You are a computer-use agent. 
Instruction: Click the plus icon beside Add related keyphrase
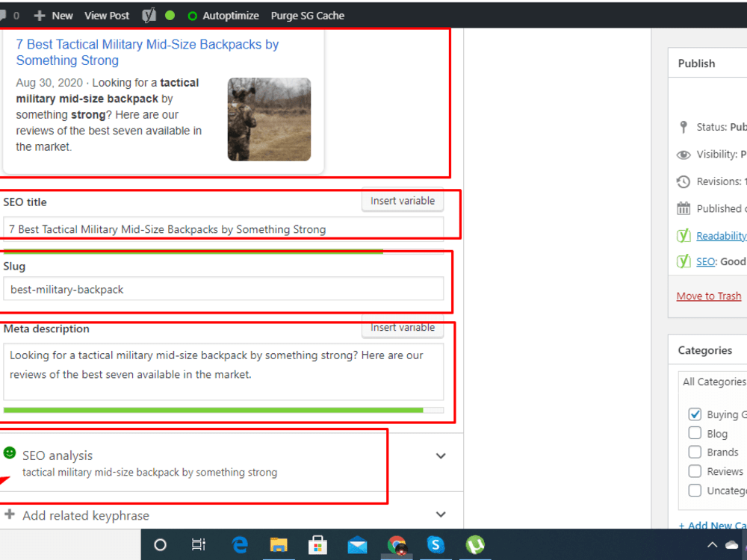10,514
